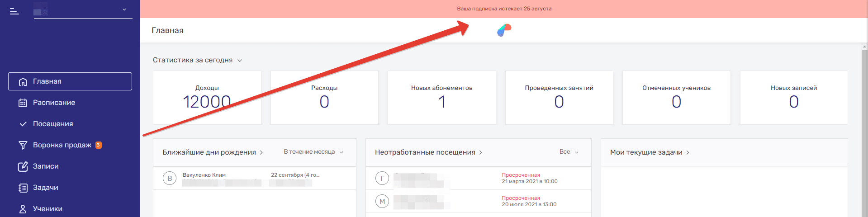
Task: Click the hamburger menu collapse icon
Action: tap(14, 11)
